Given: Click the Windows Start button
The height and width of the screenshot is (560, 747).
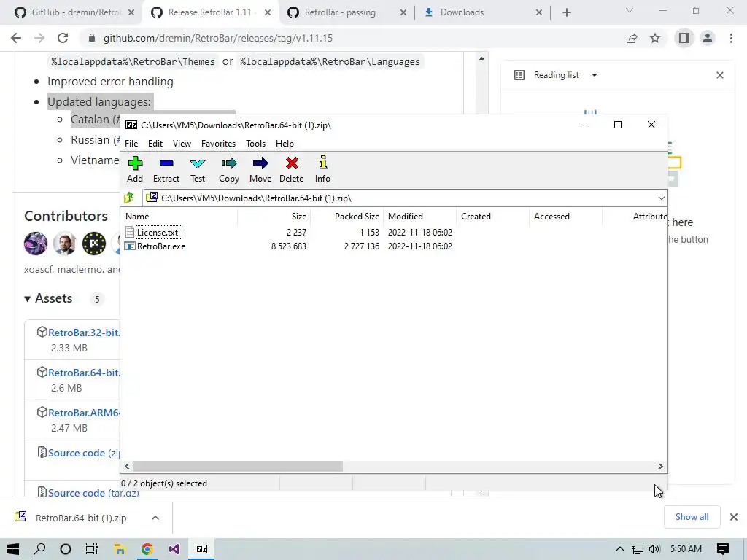Looking at the screenshot, I should click(x=13, y=549).
